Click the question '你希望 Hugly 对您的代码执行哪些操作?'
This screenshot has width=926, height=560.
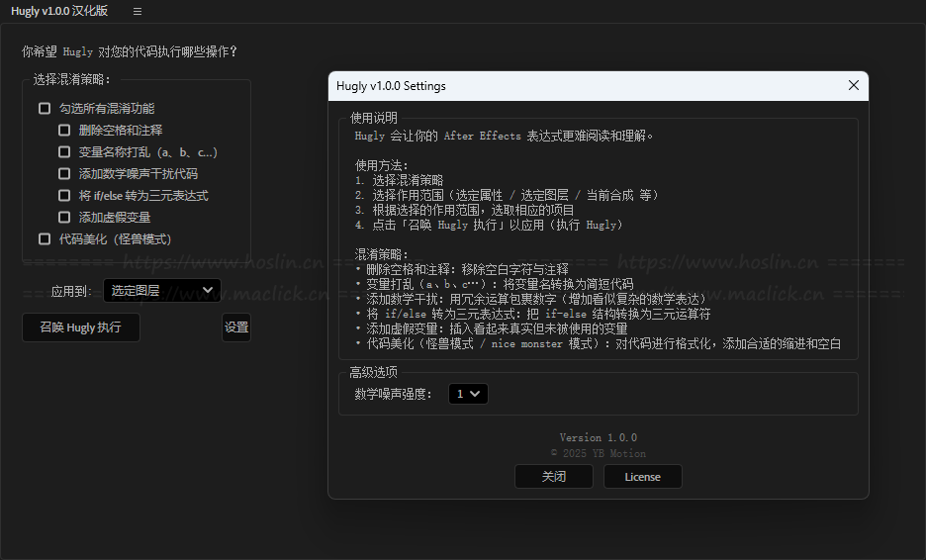coord(130,52)
